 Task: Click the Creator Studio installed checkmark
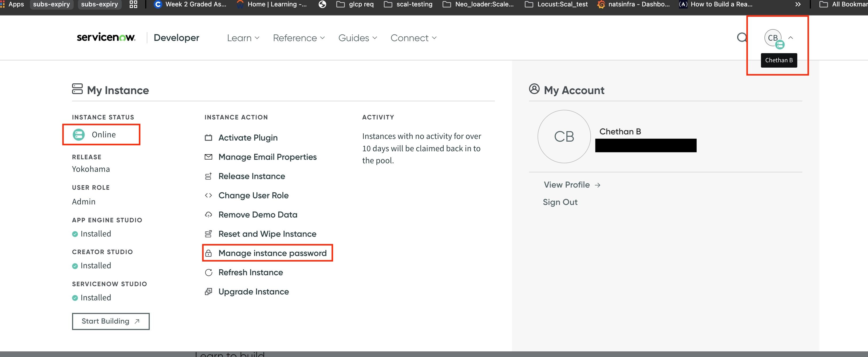point(75,266)
